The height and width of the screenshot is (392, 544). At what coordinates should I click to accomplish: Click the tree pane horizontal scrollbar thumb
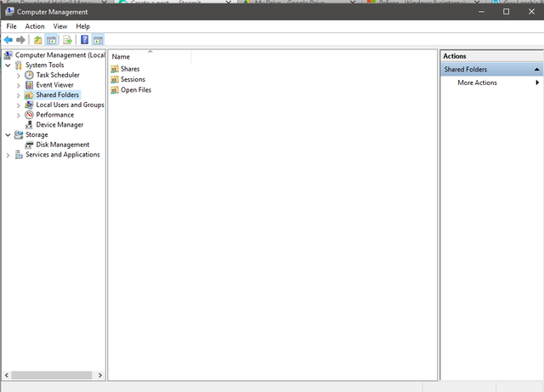point(52,375)
